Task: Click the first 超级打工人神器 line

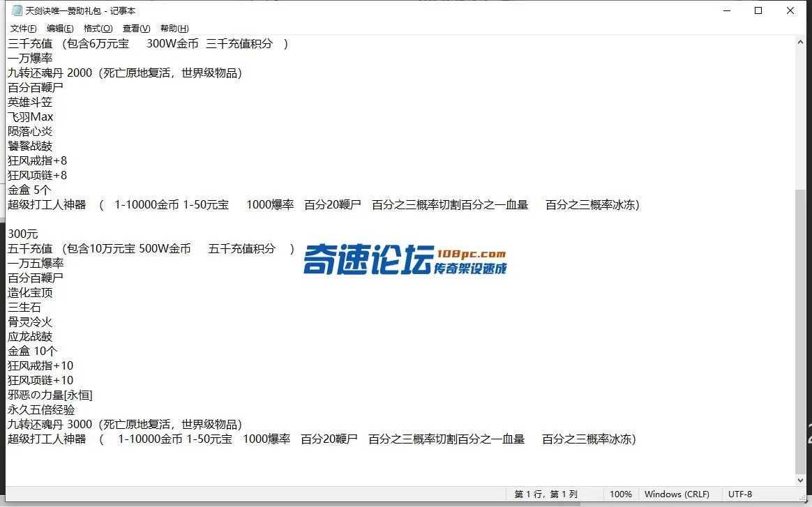Action: point(324,204)
